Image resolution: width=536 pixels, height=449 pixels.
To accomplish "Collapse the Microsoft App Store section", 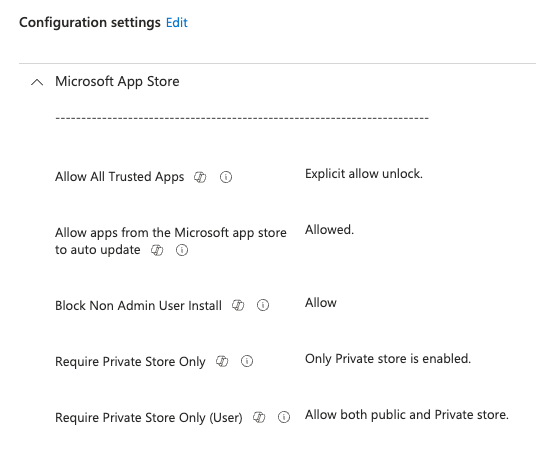I will coord(37,82).
